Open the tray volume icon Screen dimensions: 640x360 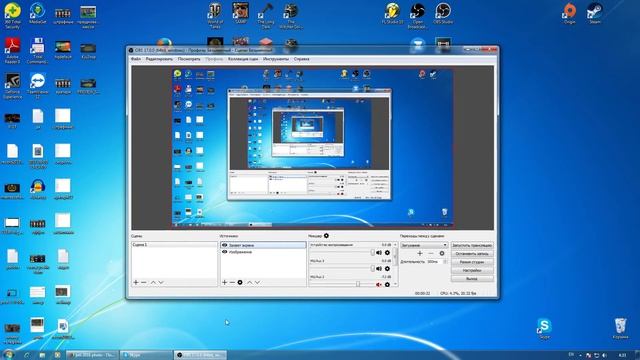point(604,356)
